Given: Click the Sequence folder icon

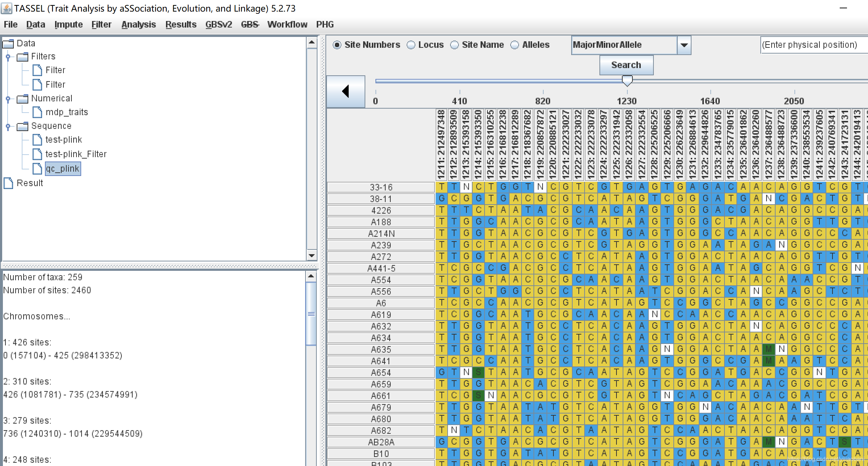Looking at the screenshot, I should tap(22, 126).
